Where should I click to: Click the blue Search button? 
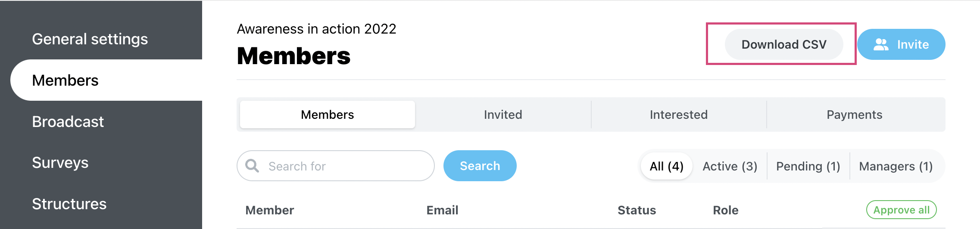(480, 166)
